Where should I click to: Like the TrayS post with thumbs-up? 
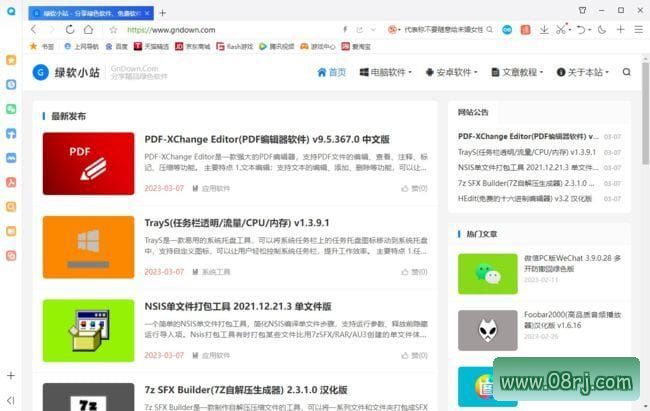(414, 272)
